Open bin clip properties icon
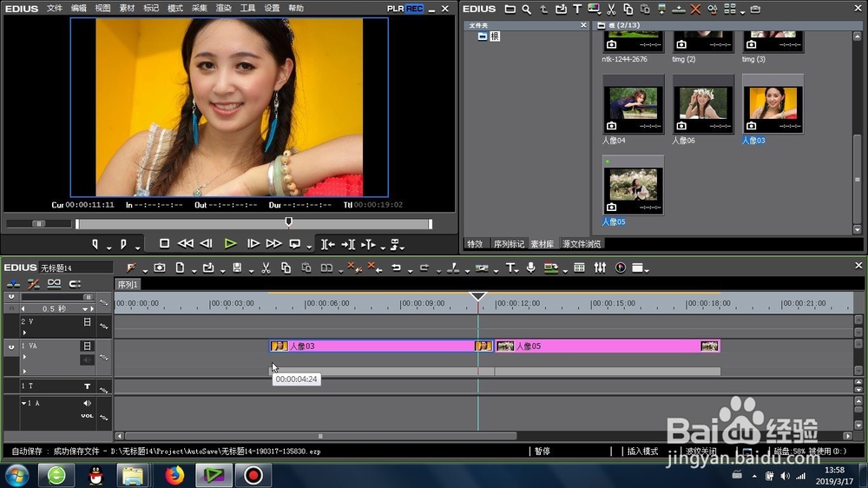868x488 pixels. coord(713,9)
